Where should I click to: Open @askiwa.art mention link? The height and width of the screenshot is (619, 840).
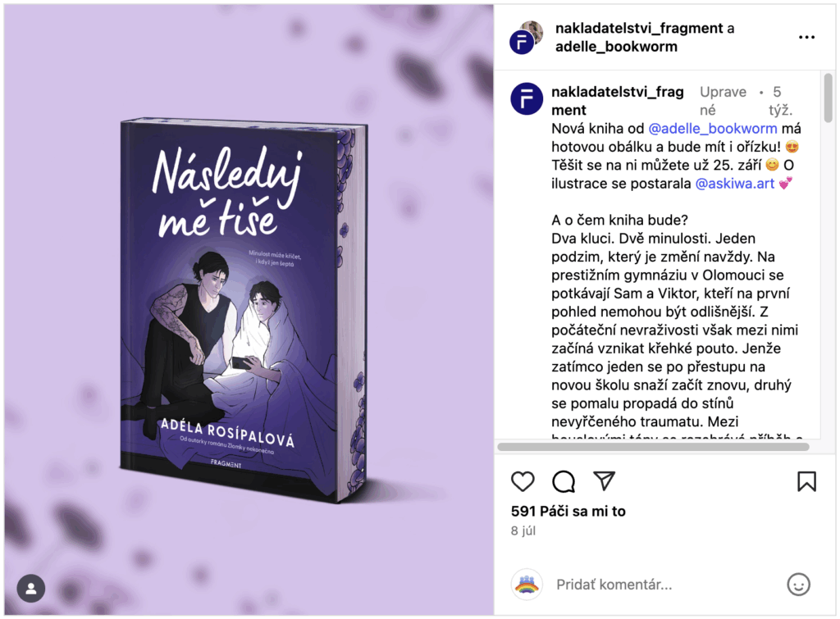[x=735, y=184]
